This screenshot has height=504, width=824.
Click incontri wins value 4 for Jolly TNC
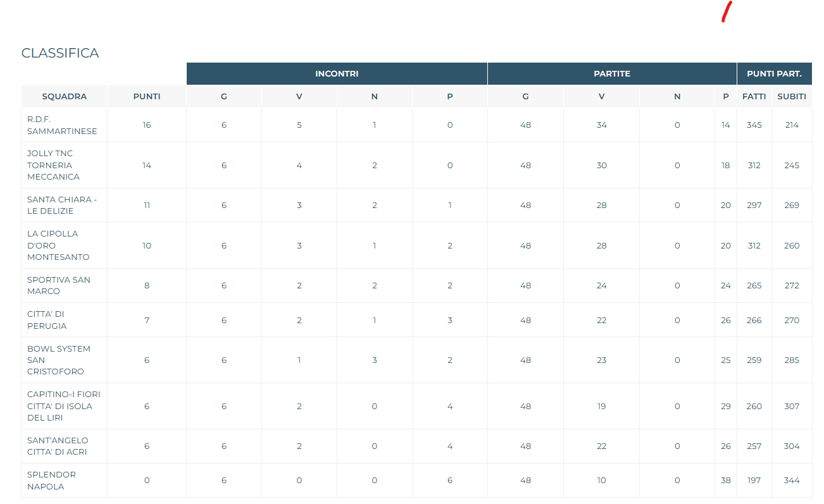click(x=299, y=166)
